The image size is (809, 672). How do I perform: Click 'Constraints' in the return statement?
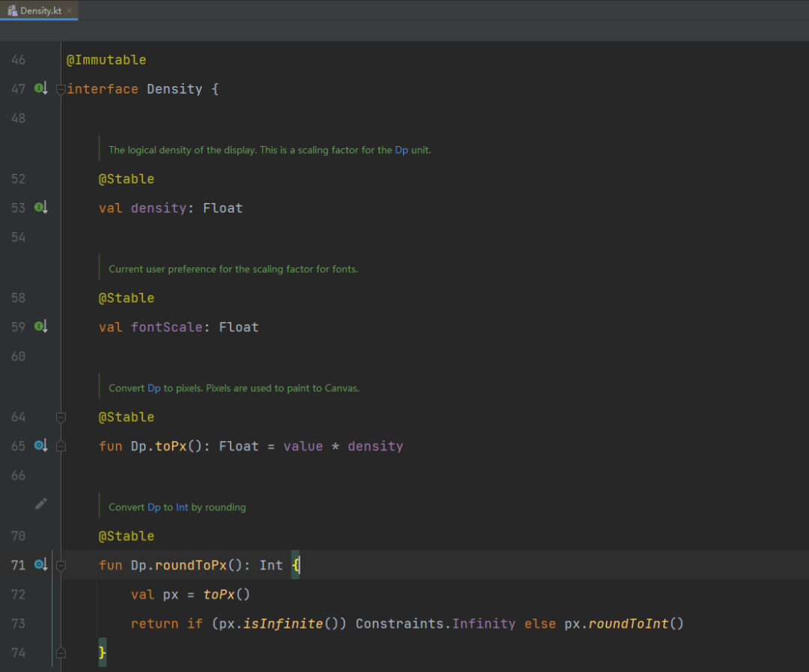399,624
